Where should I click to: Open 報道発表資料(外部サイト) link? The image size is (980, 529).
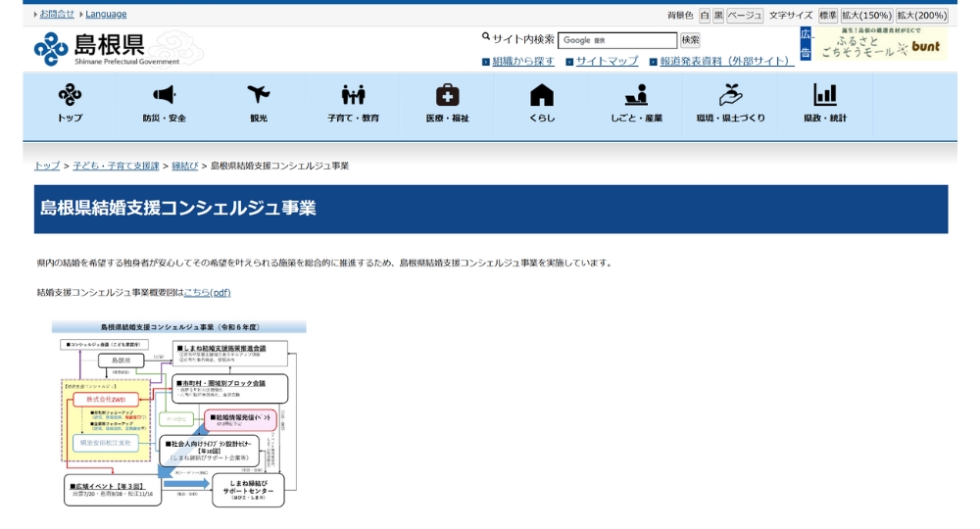pos(727,61)
